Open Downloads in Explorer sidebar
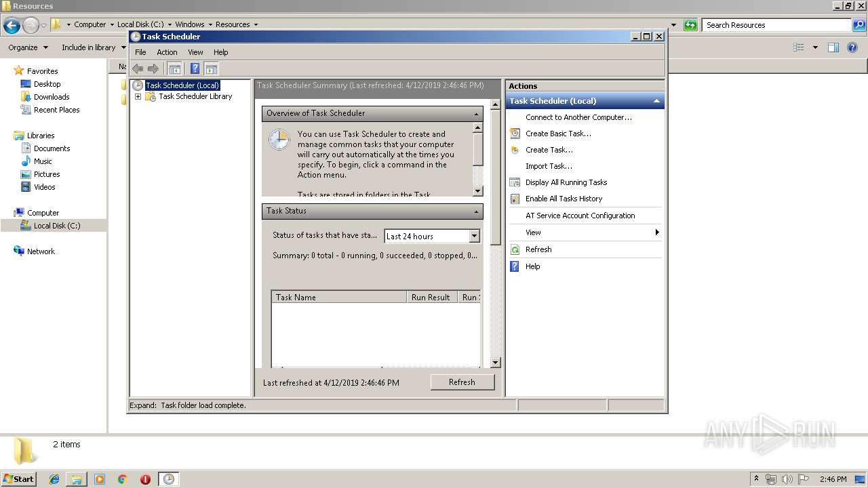The image size is (868, 488). [52, 97]
